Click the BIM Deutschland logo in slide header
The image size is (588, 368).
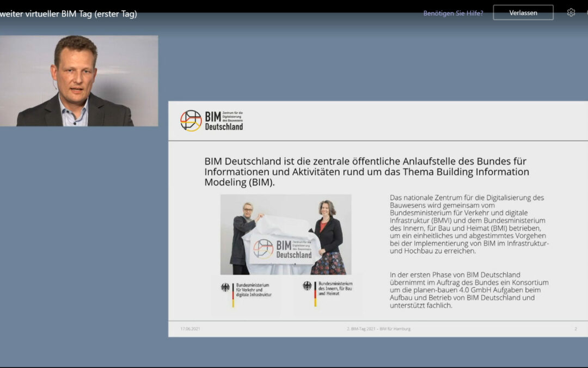(x=211, y=120)
